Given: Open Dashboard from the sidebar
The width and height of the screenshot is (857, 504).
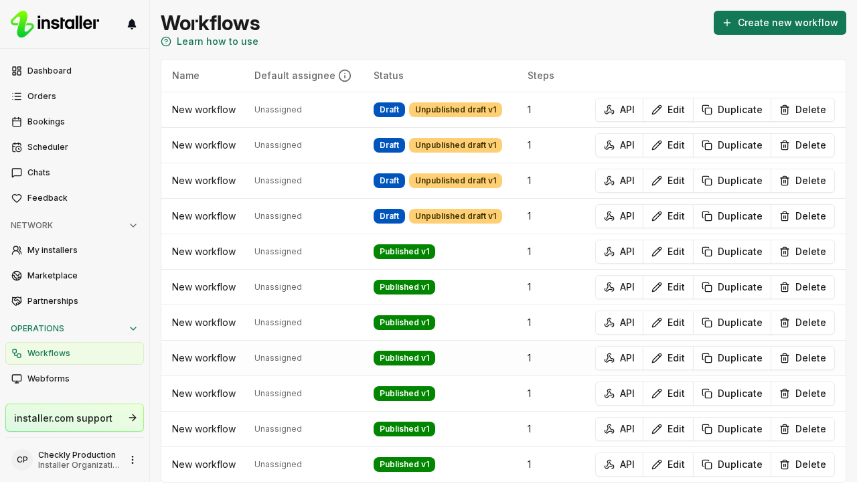Looking at the screenshot, I should coord(74,71).
